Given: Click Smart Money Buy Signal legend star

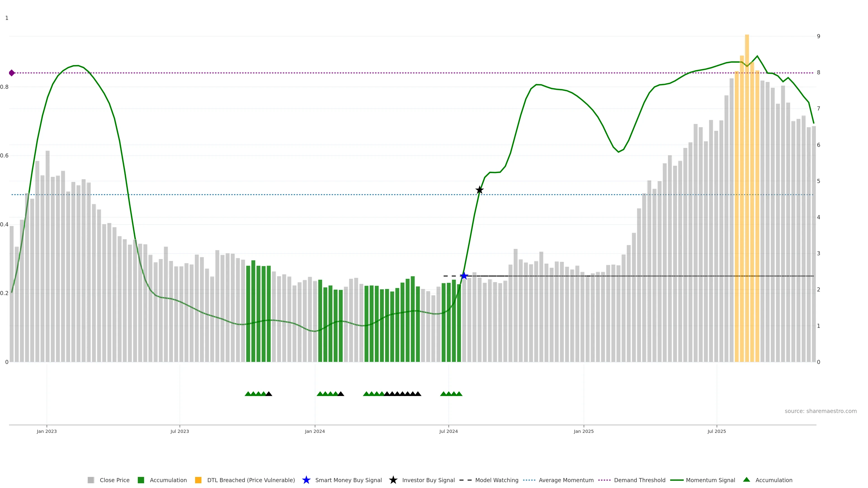Looking at the screenshot, I should 306,480.
